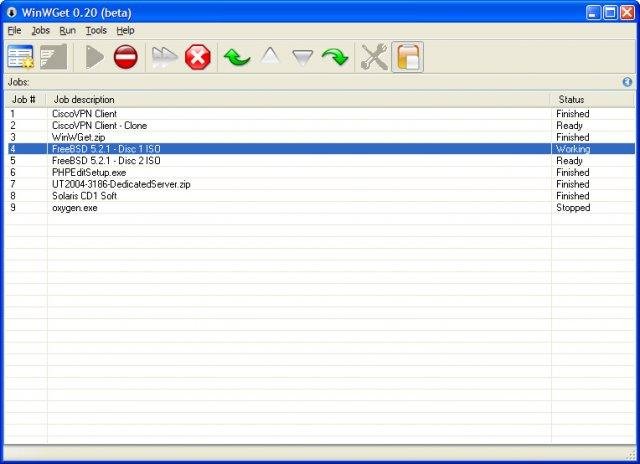
Task: Click the Finished status of Solaris CD1 Soft
Action: [x=573, y=196]
